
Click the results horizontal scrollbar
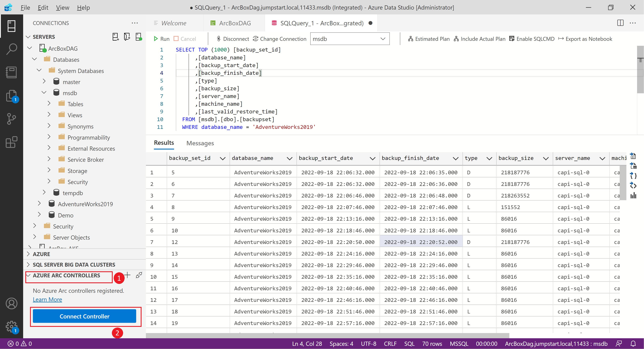(x=328, y=335)
